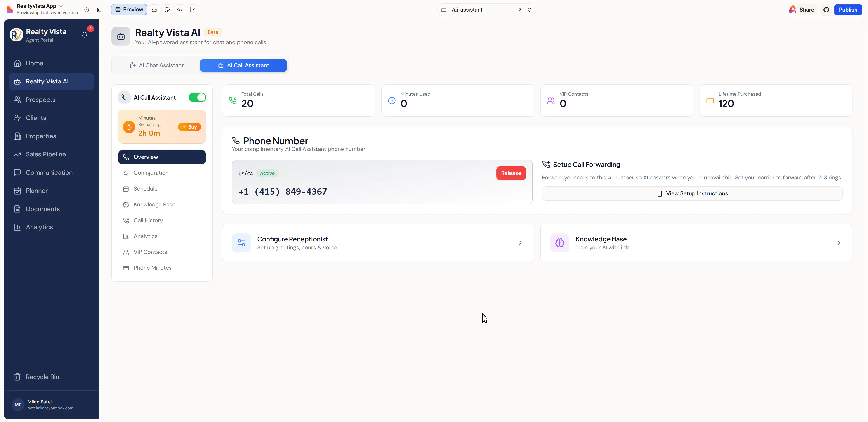This screenshot has height=422, width=868.
Task: Buy more minutes
Action: pos(189,127)
